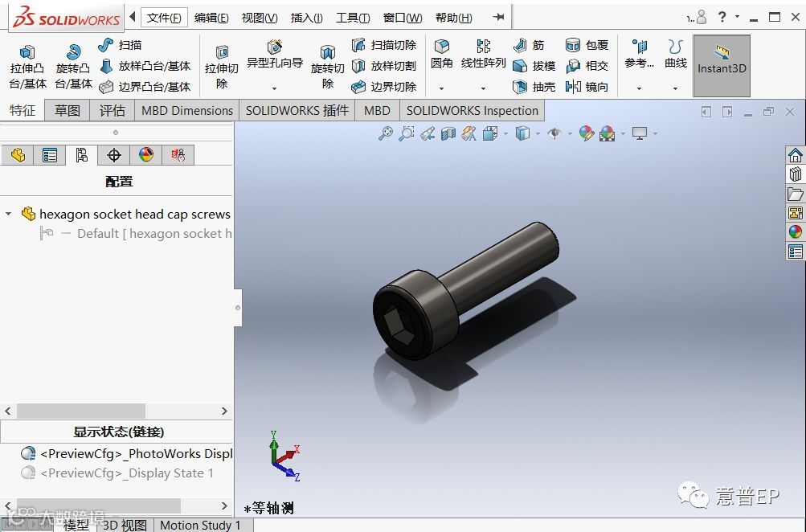
Task: Switch to the Motion Study 1 tab
Action: pyautogui.click(x=200, y=525)
